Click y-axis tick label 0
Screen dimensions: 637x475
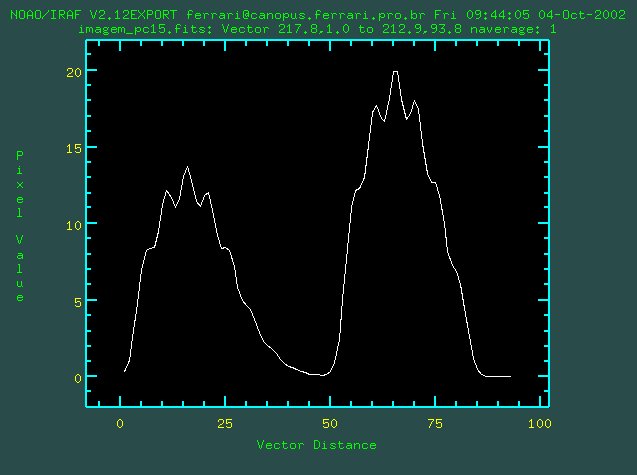pyautogui.click(x=78, y=378)
